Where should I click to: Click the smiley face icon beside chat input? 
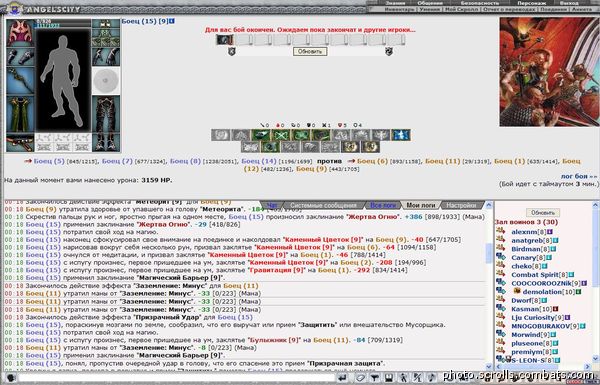(x=11, y=378)
